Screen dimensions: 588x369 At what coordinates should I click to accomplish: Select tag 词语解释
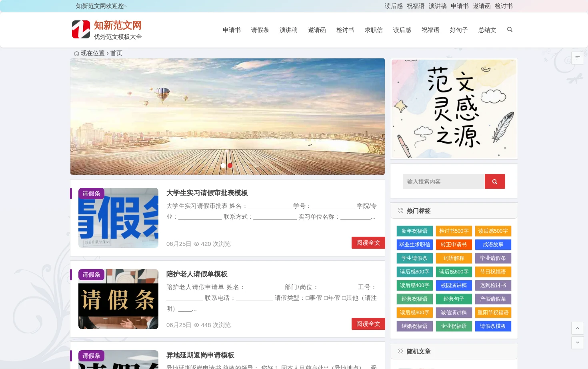point(454,258)
